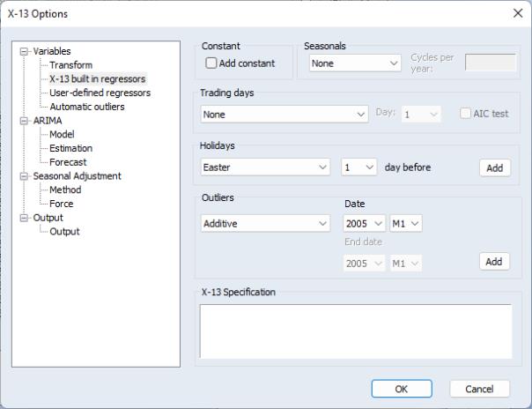Open the ARIMA Model page
532x409 pixels.
(62, 134)
